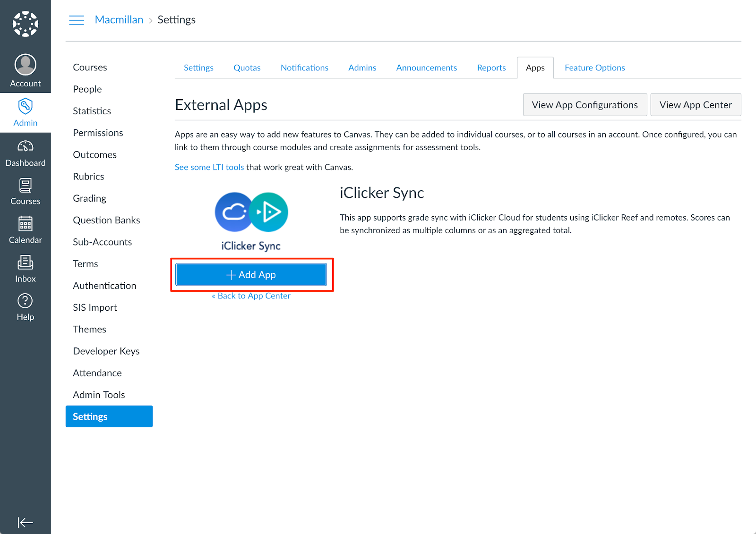Select Developer Keys in the settings menu

[106, 351]
